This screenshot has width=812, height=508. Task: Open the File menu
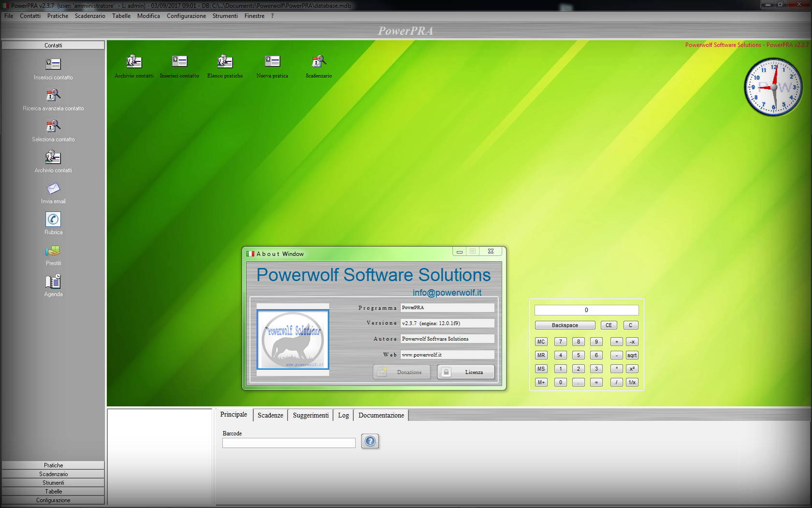click(9, 16)
